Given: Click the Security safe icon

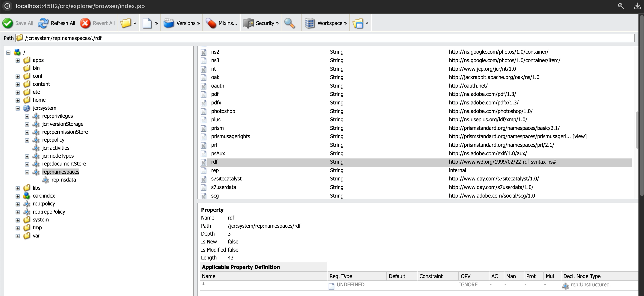Looking at the screenshot, I should (248, 23).
